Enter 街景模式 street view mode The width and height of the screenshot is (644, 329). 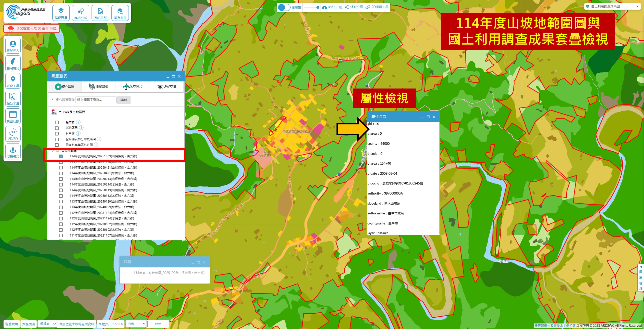click(13, 152)
